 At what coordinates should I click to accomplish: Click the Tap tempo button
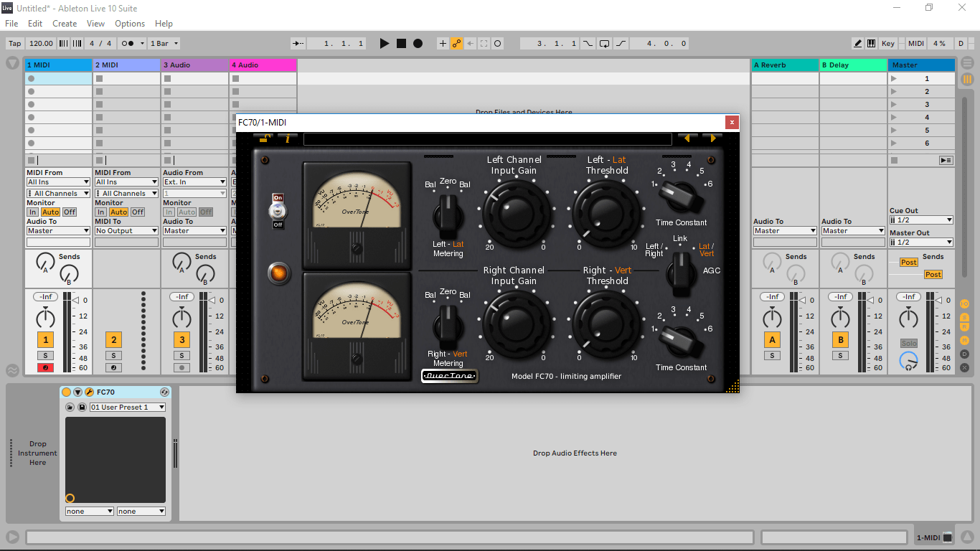point(15,44)
